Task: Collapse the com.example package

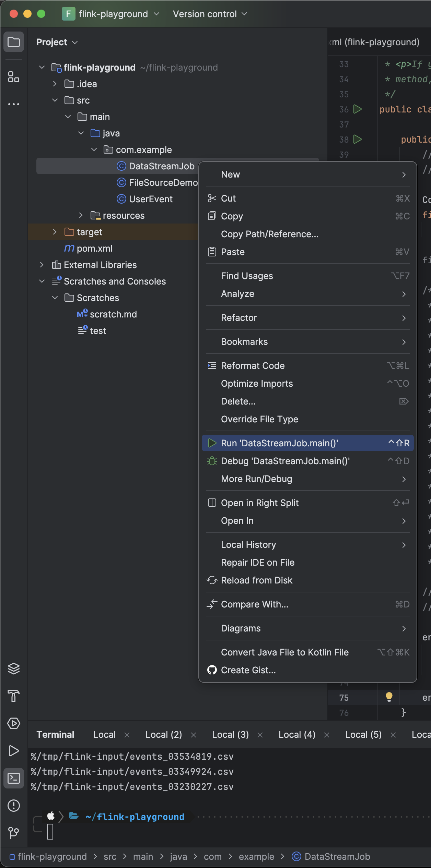Action: [94, 150]
